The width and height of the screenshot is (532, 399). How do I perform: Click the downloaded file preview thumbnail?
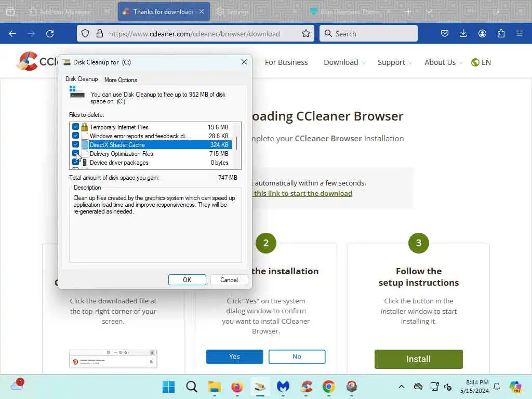pos(113,359)
